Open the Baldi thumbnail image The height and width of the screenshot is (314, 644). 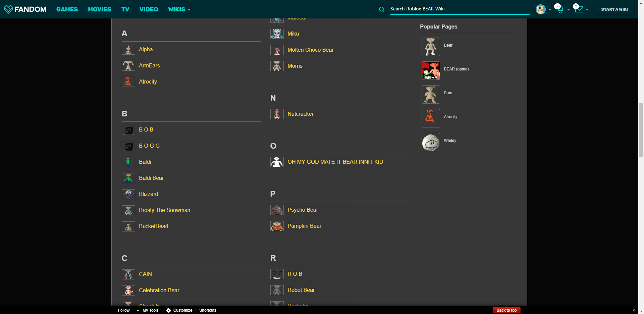(x=128, y=162)
